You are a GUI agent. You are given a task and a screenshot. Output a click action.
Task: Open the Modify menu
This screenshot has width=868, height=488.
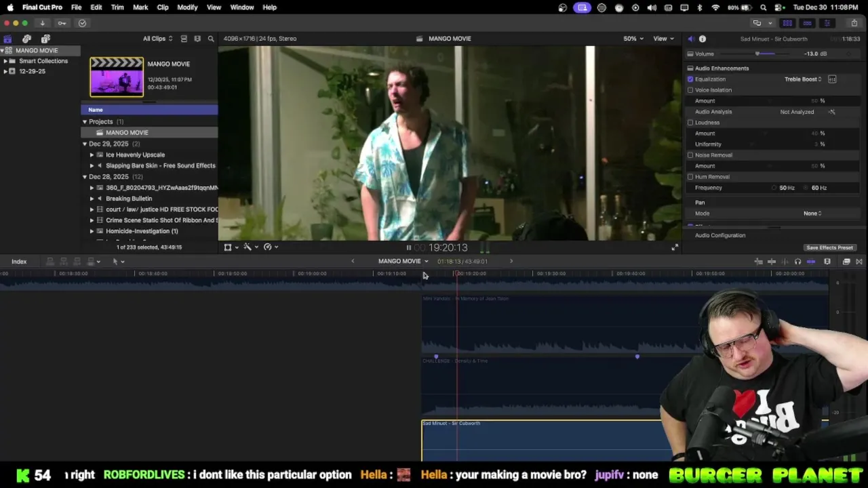(x=187, y=7)
